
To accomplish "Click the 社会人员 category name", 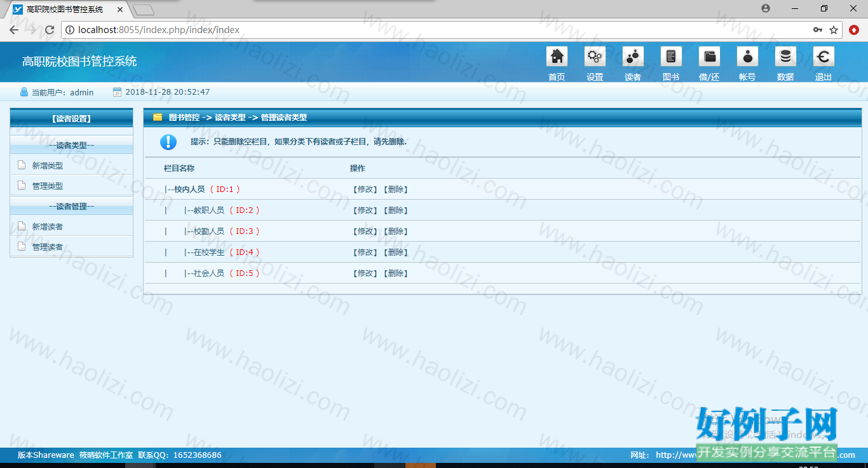I will coord(209,273).
